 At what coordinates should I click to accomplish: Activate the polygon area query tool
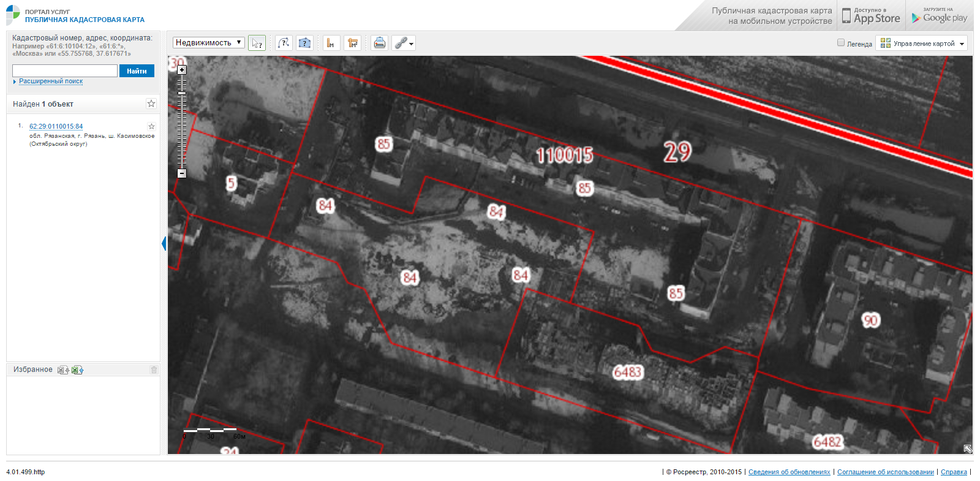[304, 43]
